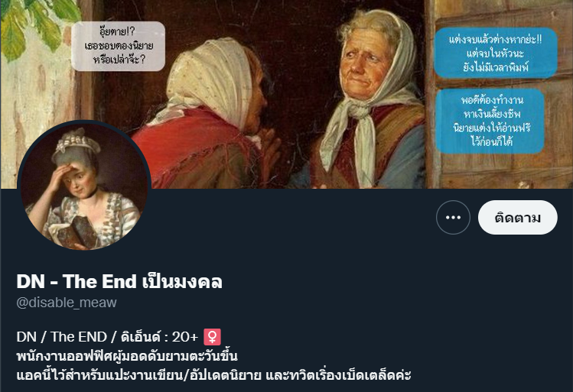Select the display name DN - The End เป็นมงคล

coord(119,281)
